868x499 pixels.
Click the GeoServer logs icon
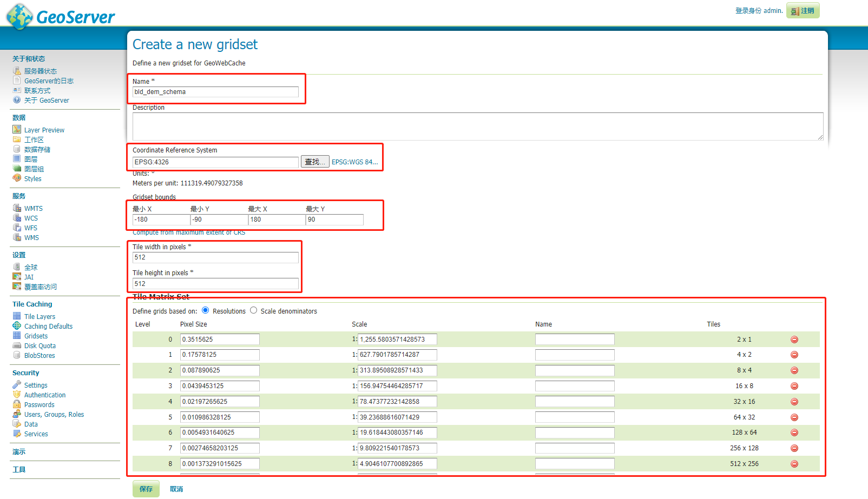click(x=17, y=81)
